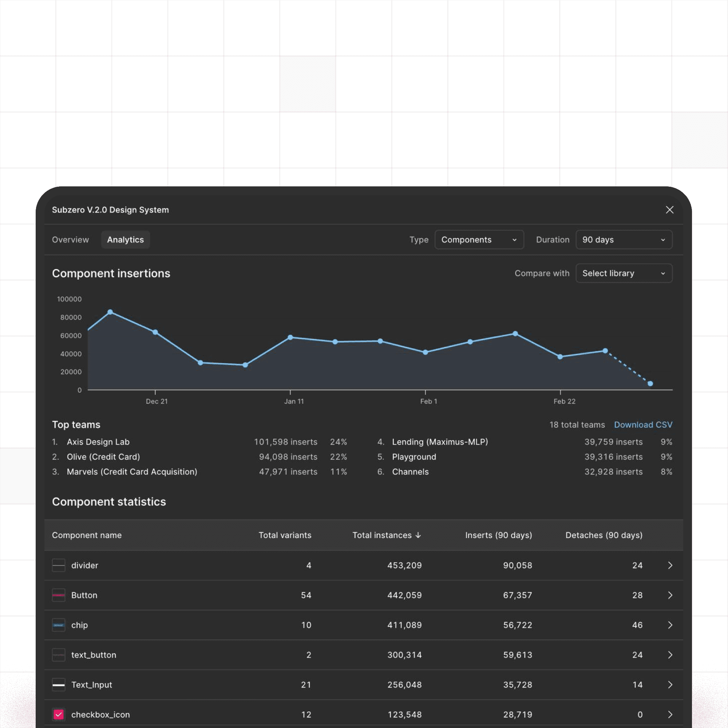Click the Text_Input component thumbnail icon
This screenshot has height=728, width=728.
(58, 685)
